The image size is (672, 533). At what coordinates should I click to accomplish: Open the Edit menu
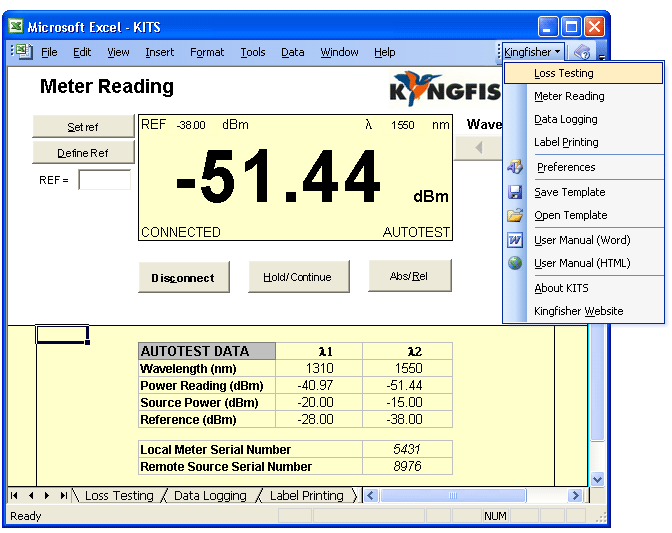click(x=82, y=52)
